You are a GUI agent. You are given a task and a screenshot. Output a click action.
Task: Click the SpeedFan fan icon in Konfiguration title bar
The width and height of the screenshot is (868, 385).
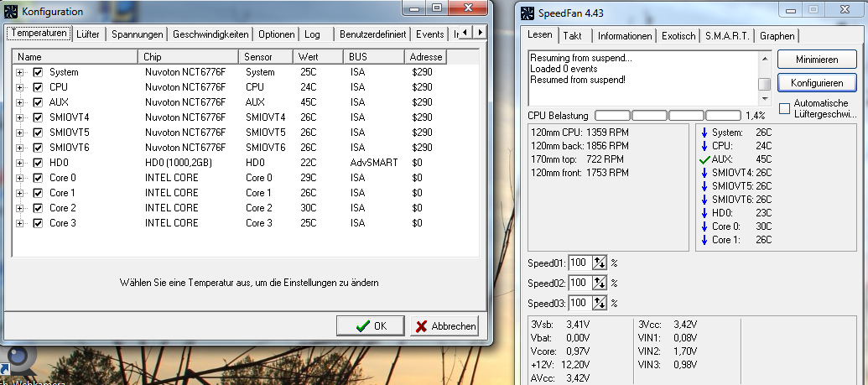coord(11,12)
